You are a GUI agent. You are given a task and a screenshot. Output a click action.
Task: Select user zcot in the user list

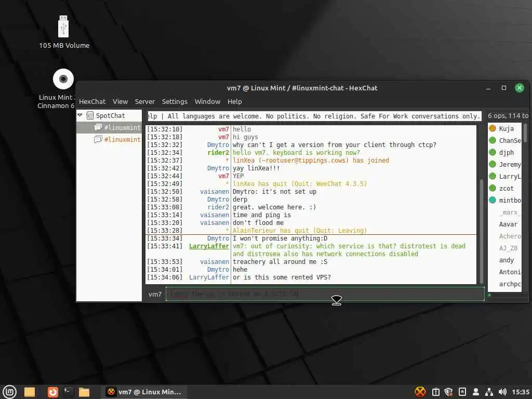[505, 188]
